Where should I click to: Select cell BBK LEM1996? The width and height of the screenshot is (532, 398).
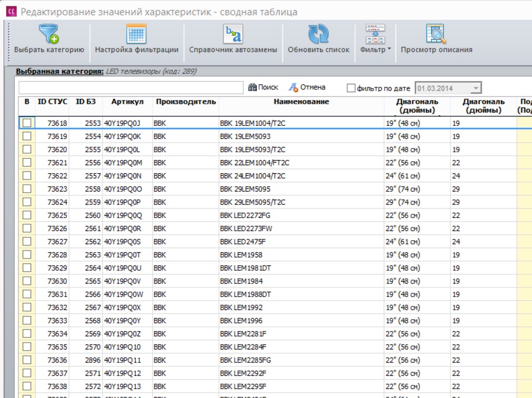302,321
